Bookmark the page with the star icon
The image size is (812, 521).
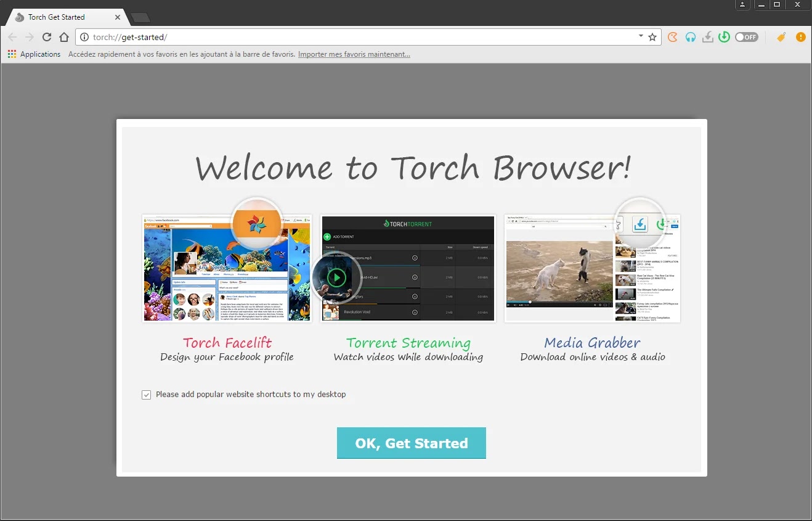(x=652, y=37)
